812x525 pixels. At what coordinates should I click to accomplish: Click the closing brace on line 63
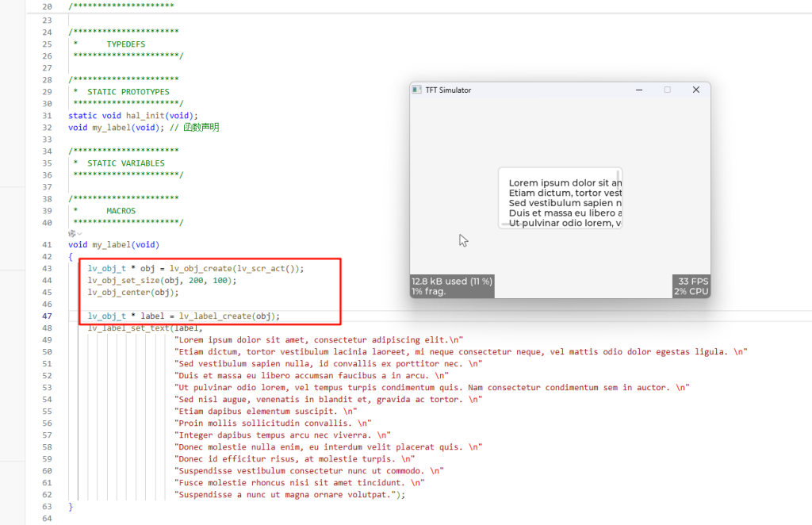71,507
